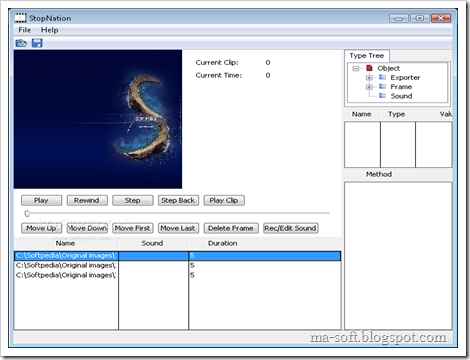470x360 pixels.
Task: Select the Exporter tree item label
Action: click(405, 78)
